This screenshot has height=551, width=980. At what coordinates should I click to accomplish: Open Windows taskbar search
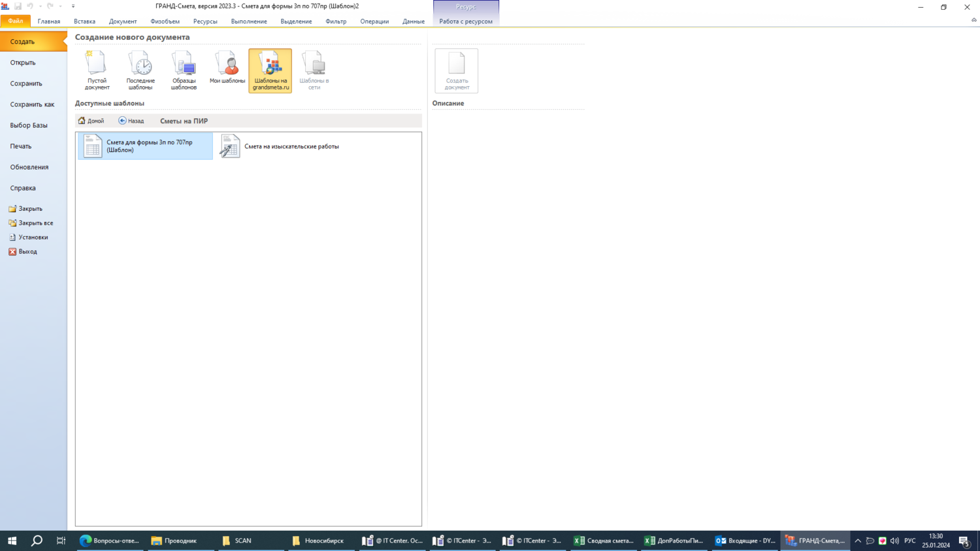(37, 541)
